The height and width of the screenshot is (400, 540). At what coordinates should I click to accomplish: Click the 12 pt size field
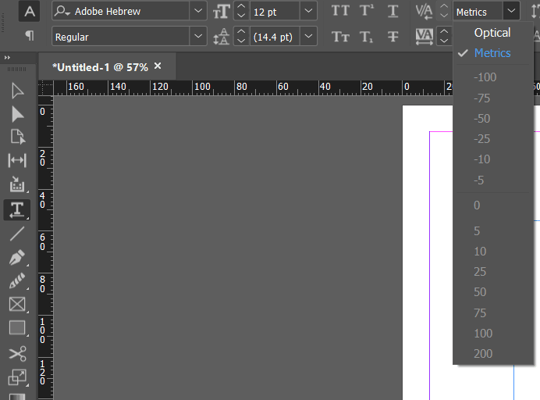click(x=275, y=11)
